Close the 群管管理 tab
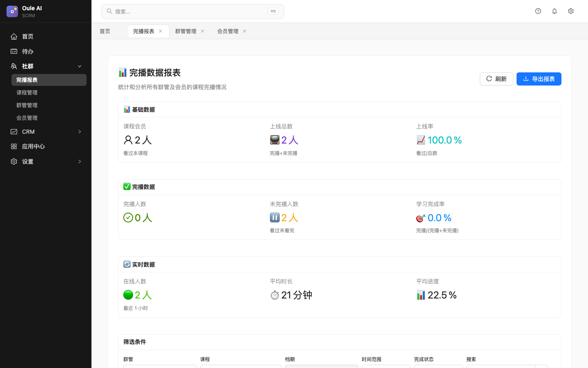The height and width of the screenshot is (368, 588). tap(203, 31)
